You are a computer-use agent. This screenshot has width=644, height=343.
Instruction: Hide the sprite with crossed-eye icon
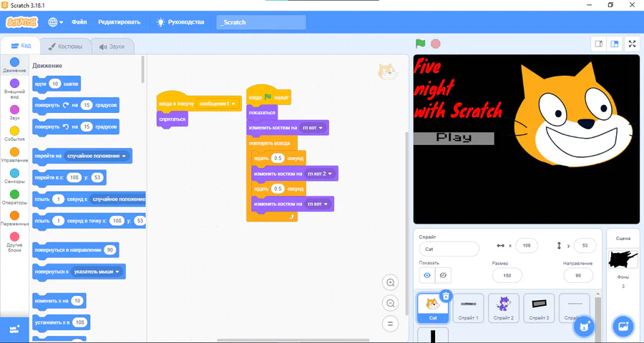click(x=443, y=275)
